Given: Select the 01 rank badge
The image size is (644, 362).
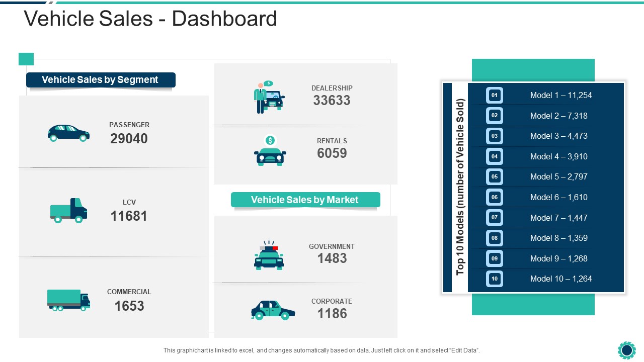Looking at the screenshot, I should pyautogui.click(x=495, y=95).
